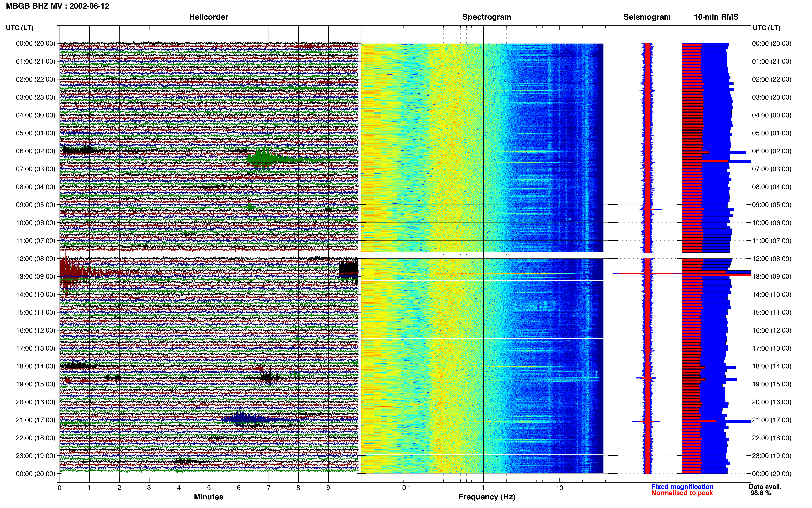Click '18:00 (14:00)' label beside the Helicorder
Viewport: 812px width, 508px height.
[36, 366]
